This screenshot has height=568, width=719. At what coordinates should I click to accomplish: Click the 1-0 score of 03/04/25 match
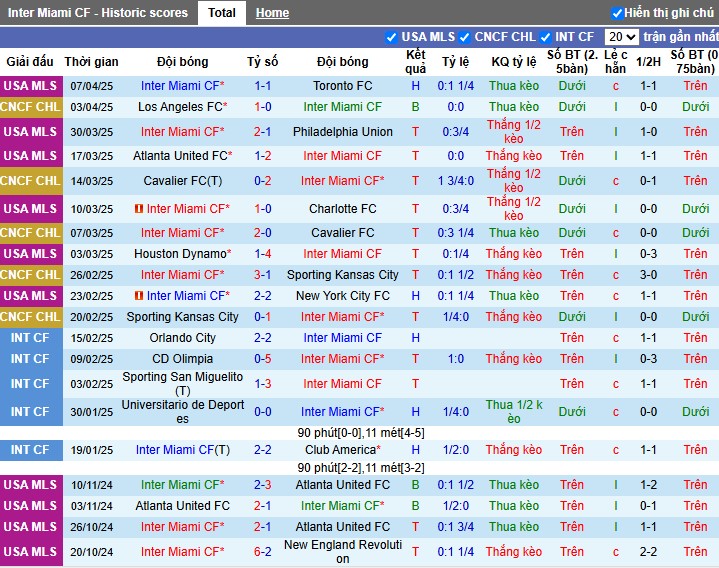tap(263, 107)
